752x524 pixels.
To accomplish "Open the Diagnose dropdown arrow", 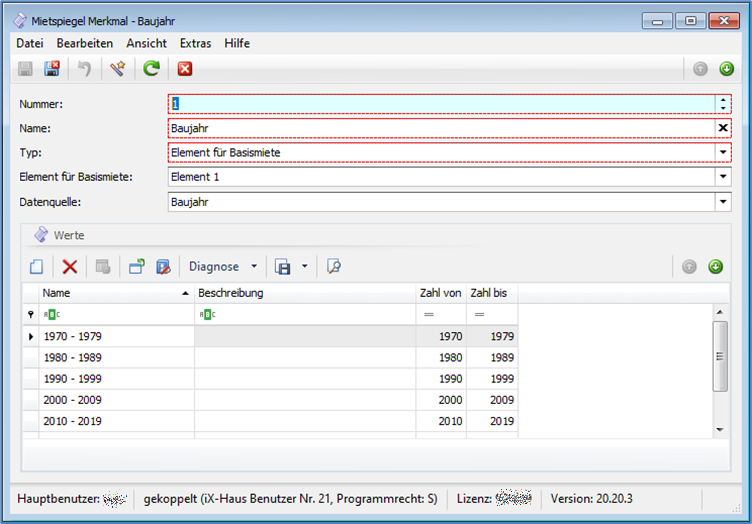I will pos(254,267).
